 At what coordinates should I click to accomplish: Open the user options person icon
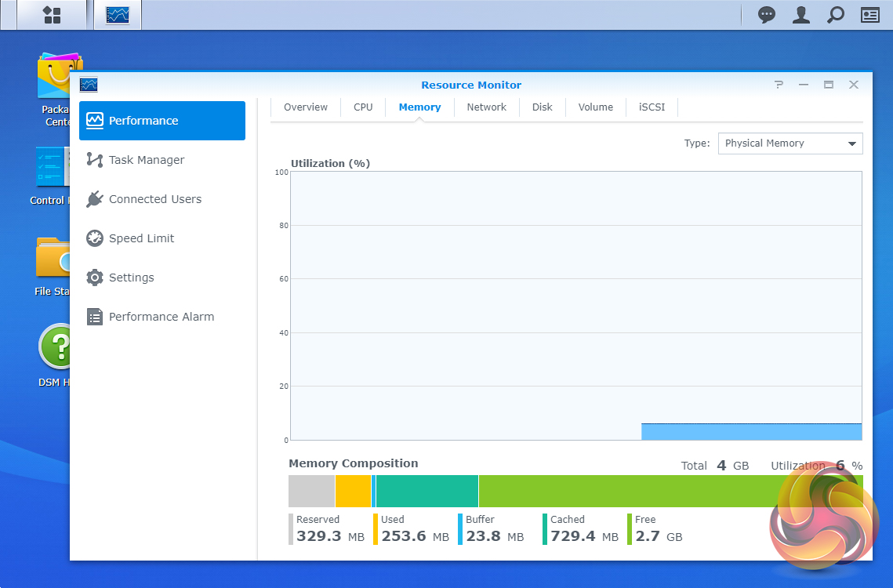point(800,15)
